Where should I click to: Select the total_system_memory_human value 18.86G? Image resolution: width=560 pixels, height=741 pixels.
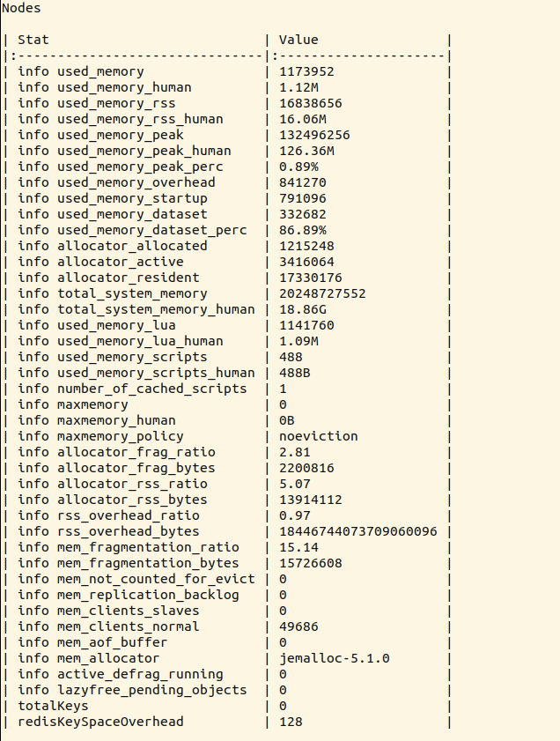pos(303,309)
